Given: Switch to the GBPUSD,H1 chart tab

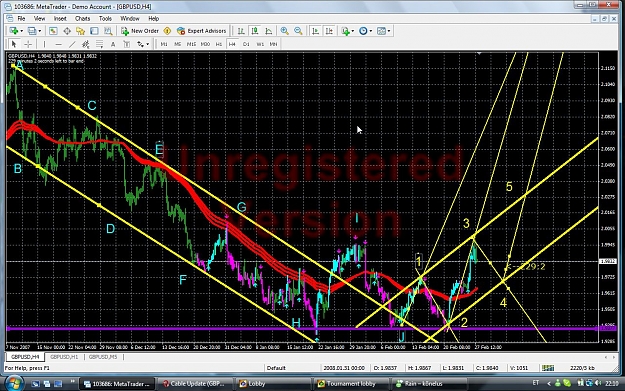Looking at the screenshot, I should click(64, 357).
